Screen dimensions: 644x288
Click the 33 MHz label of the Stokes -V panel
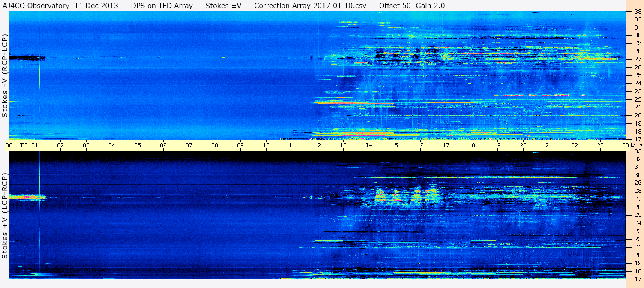(x=638, y=12)
